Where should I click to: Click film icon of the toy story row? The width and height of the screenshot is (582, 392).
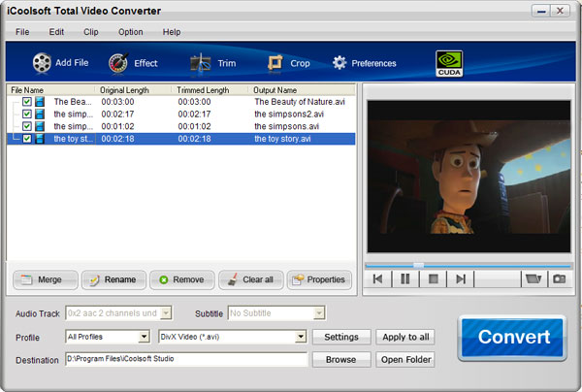[40, 139]
